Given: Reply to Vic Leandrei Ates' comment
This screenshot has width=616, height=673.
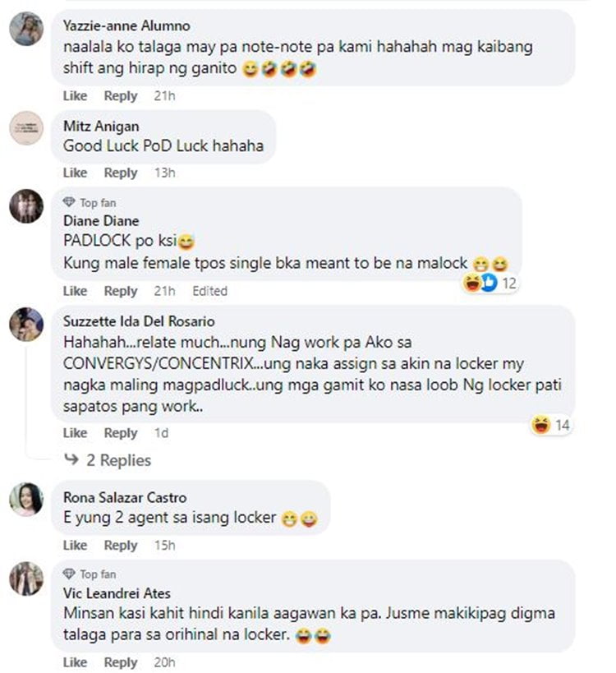Looking at the screenshot, I should tap(121, 662).
